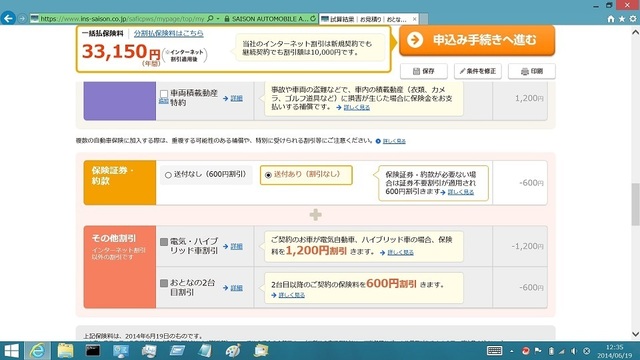The width and height of the screenshot is (640, 360).
Task: Close the 試算結果 browser tab
Action: [415, 19]
